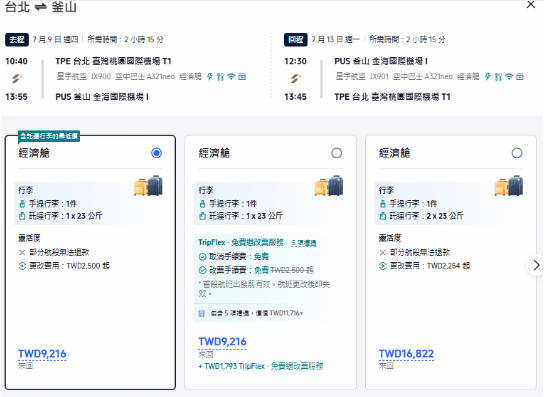Screen dimensions: 544x397
Task: Expand the TripFlex 5 benefits detail link
Action: 304,243
